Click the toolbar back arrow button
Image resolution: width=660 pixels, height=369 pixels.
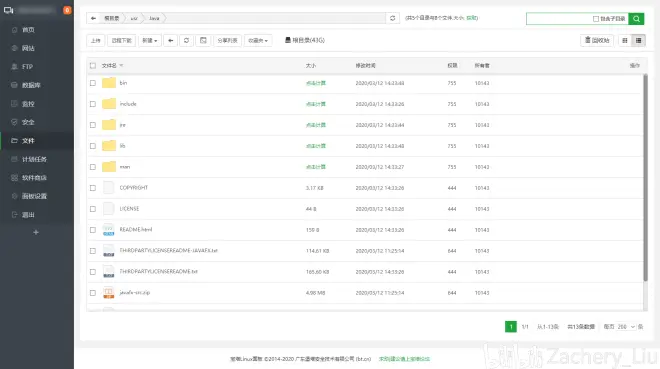click(170, 40)
